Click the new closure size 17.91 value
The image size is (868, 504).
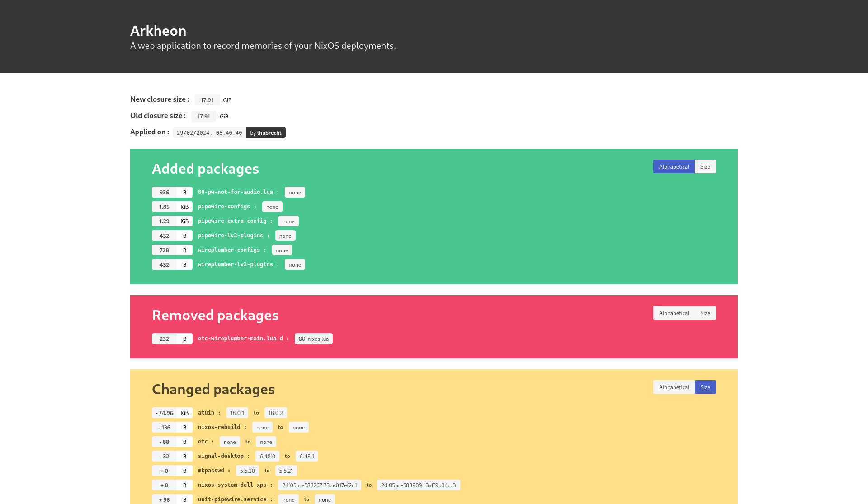click(x=207, y=100)
